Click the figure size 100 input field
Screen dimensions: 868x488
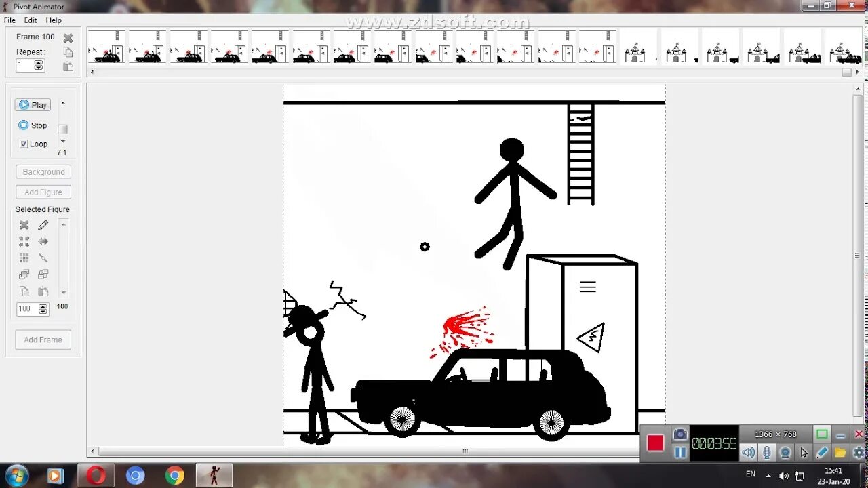[x=27, y=309]
